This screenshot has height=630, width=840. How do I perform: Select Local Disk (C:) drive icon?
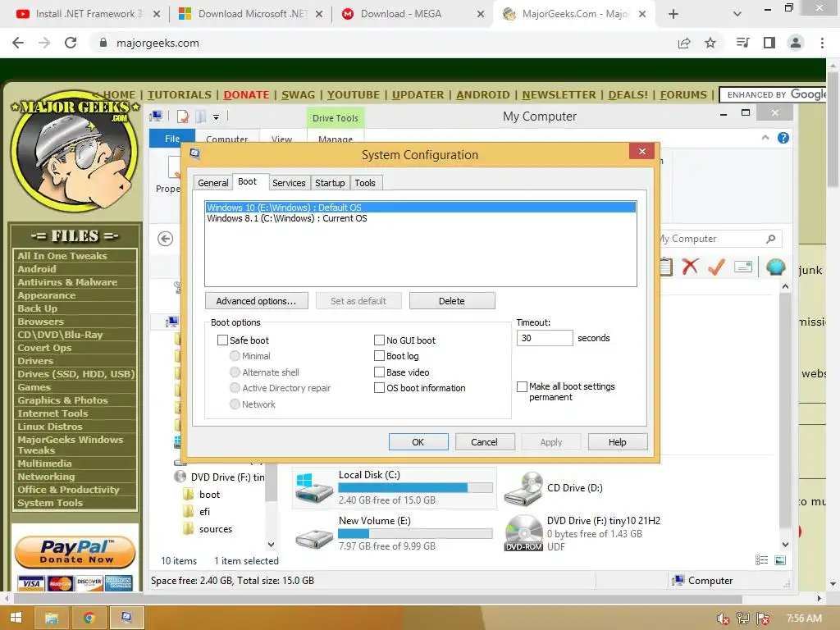[314, 487]
